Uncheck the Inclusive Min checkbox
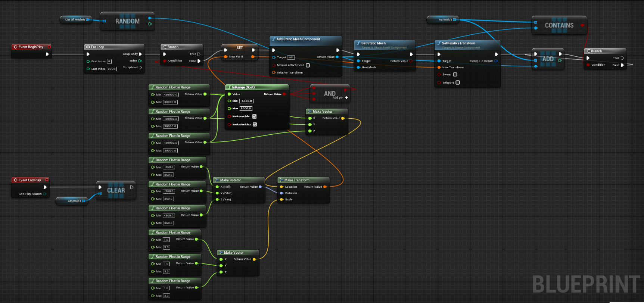This screenshot has width=644, height=303. point(255,116)
